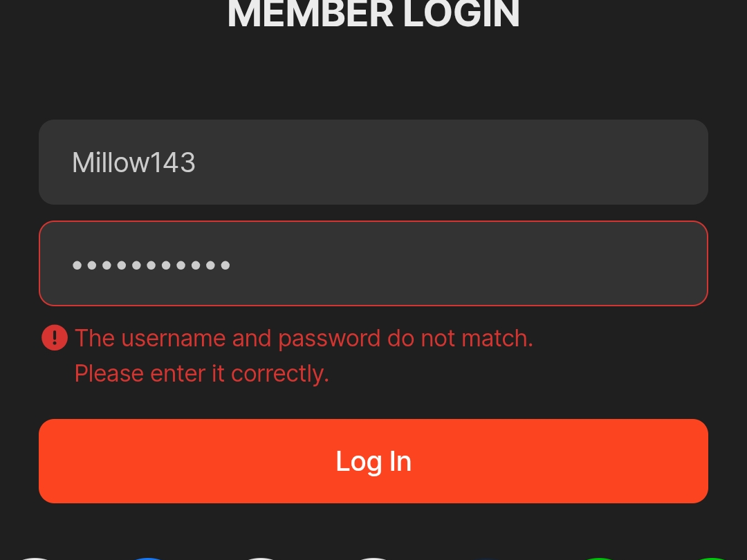Tap the first green circular login icon
Image resolution: width=747 pixels, height=560 pixels.
600,557
